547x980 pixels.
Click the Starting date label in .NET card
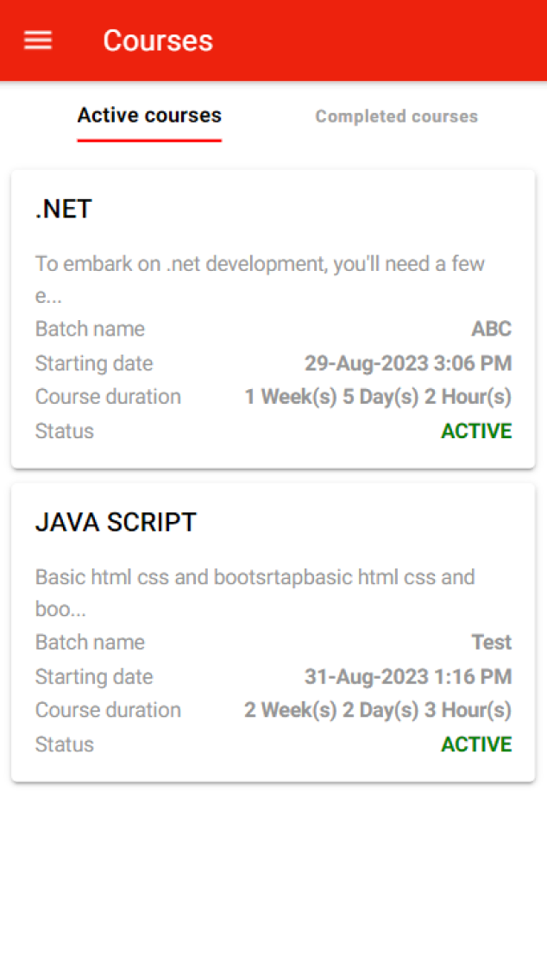(93, 363)
